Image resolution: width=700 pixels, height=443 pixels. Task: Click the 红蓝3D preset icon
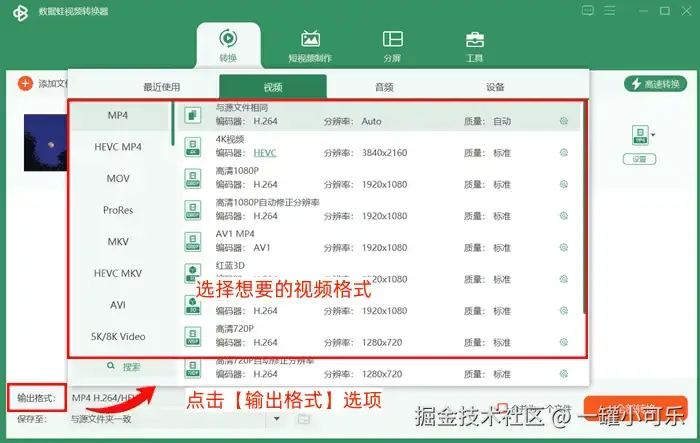coord(193,273)
